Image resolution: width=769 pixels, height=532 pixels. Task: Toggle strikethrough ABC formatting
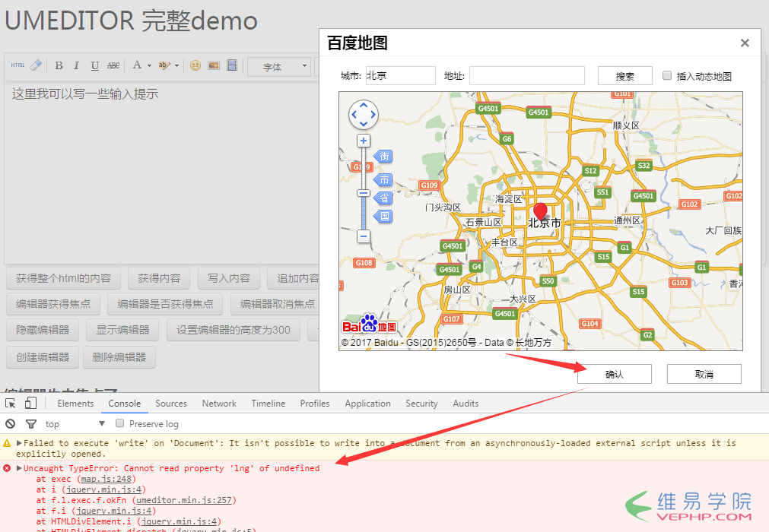(x=113, y=65)
